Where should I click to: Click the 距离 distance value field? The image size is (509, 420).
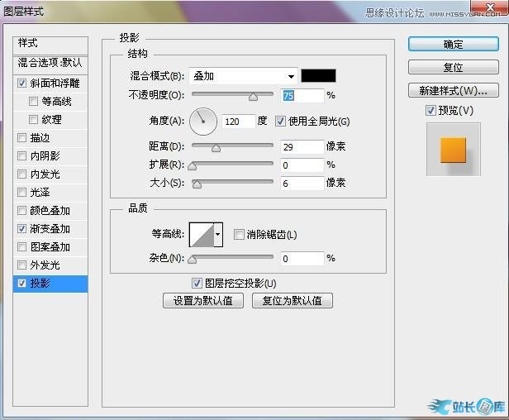(x=302, y=147)
